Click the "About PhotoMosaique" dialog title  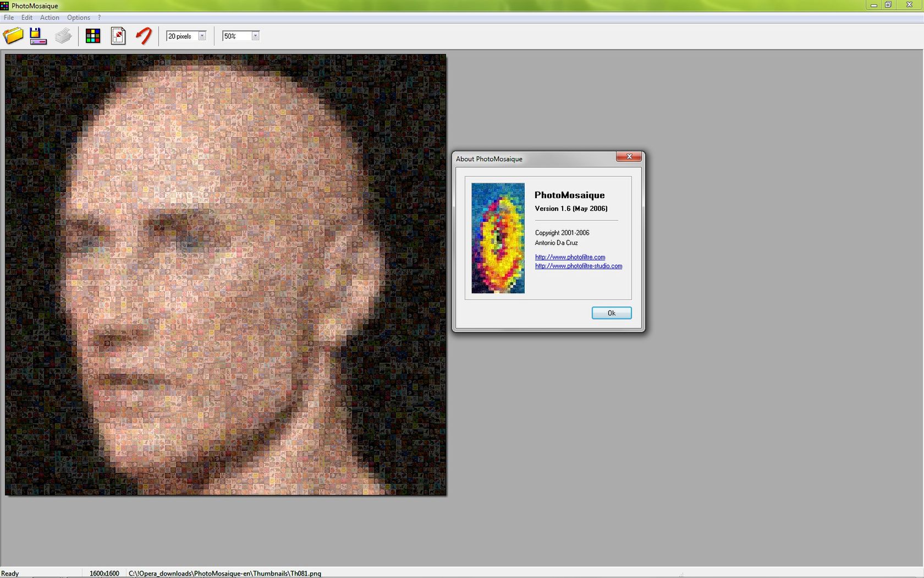[489, 159]
